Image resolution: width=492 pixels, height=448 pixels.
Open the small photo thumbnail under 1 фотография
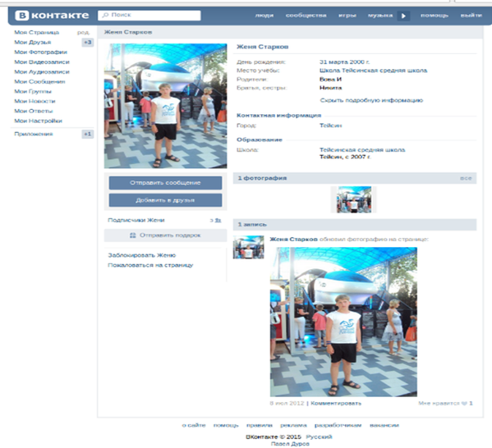[354, 199]
